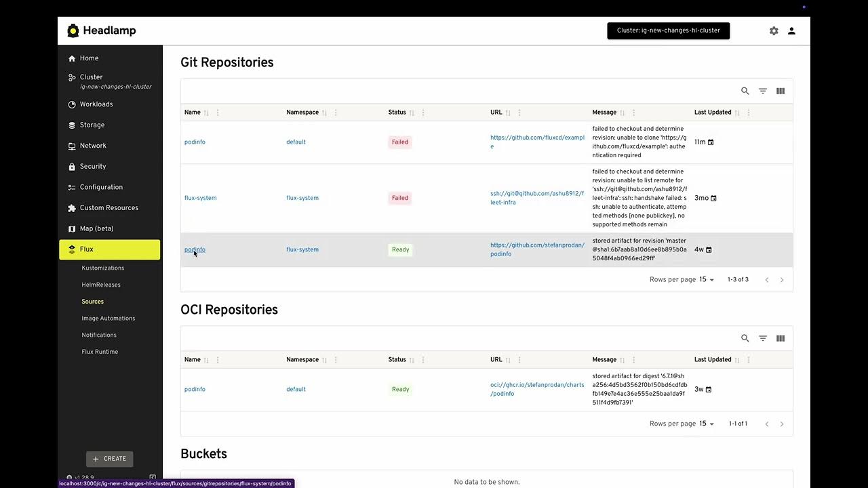This screenshot has height=488, width=868.
Task: Sort OCI Repositories by Last Updated
Action: coord(737,360)
